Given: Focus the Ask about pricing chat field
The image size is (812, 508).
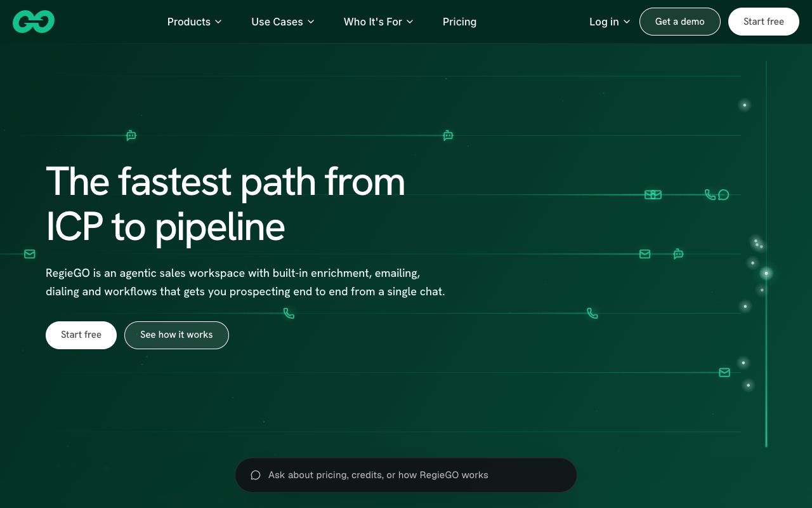Looking at the screenshot, I should pos(406,475).
